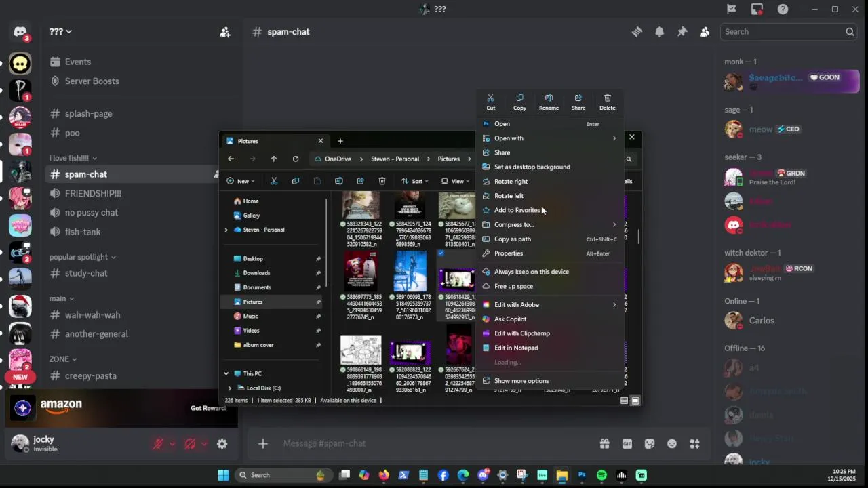The width and height of the screenshot is (868, 488).
Task: Choose Add to Favorites
Action: pyautogui.click(x=551, y=210)
